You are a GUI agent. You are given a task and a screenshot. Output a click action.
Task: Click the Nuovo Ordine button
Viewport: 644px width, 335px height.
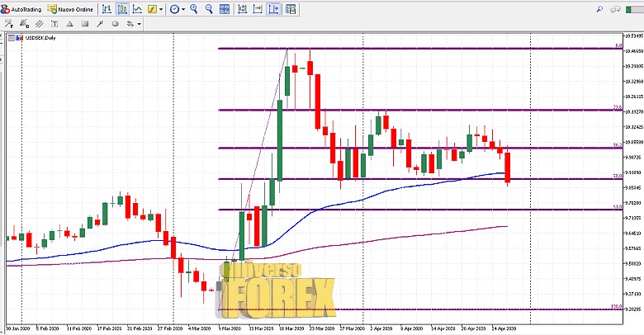click(x=69, y=9)
